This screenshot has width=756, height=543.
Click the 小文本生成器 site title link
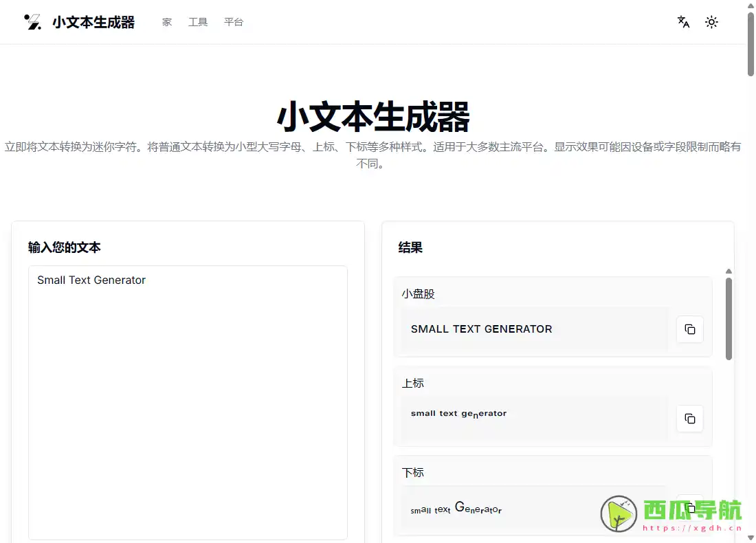(93, 22)
